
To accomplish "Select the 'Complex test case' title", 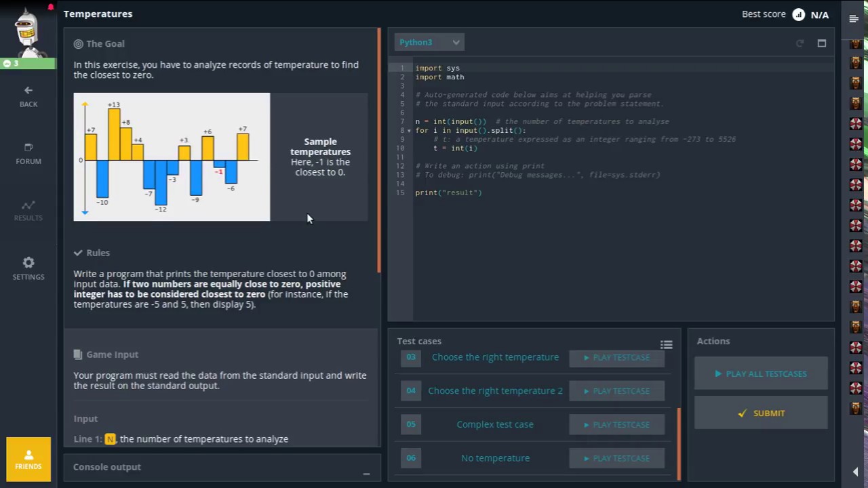I will (x=495, y=424).
